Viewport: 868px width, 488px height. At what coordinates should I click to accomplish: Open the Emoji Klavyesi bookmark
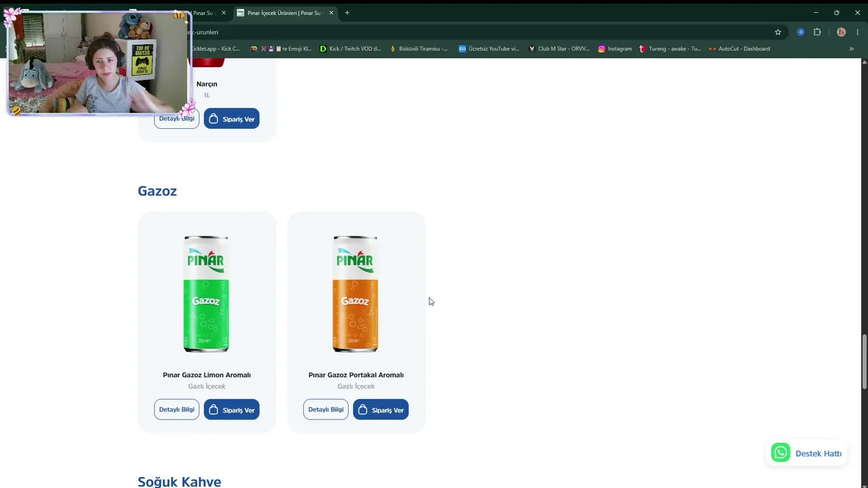click(281, 49)
